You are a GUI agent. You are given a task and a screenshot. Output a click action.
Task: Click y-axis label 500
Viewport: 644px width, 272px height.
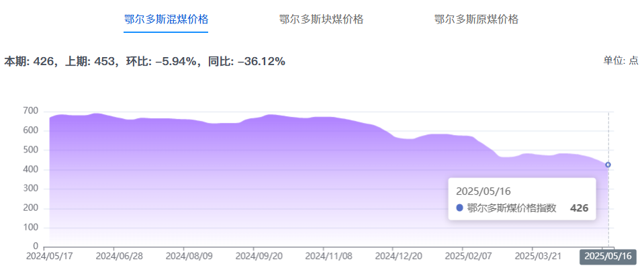31,150
